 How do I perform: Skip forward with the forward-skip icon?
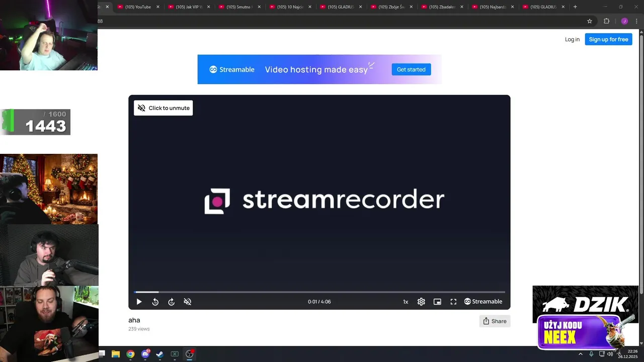[x=171, y=302]
